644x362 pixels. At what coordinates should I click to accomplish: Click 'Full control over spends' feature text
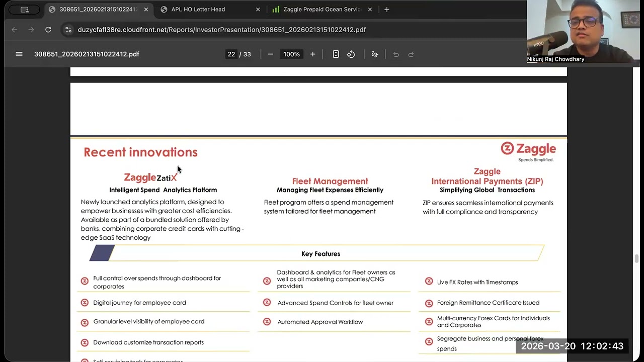(157, 282)
